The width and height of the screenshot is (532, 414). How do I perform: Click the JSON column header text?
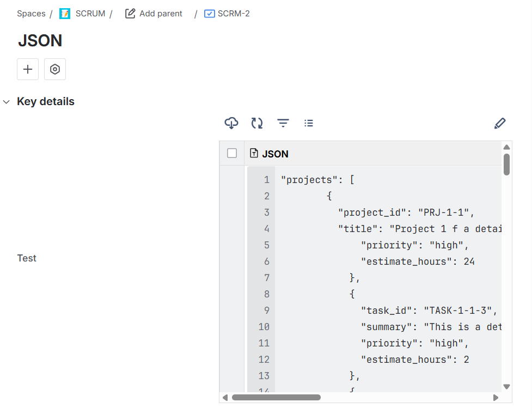275,154
